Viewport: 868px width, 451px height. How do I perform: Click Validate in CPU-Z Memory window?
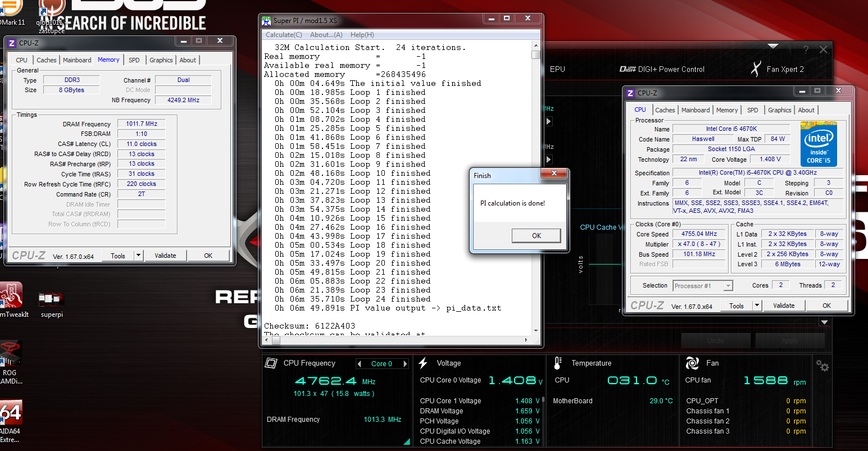click(x=165, y=256)
